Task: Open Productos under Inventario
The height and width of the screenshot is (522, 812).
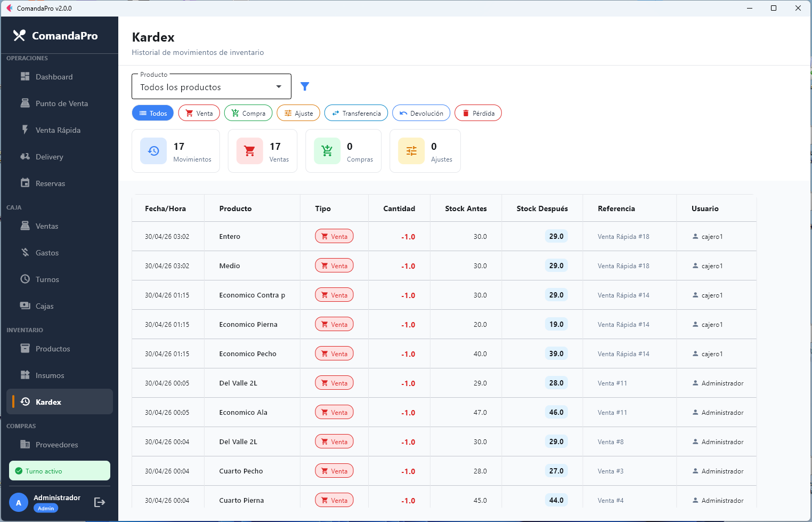Action: (x=59, y=349)
